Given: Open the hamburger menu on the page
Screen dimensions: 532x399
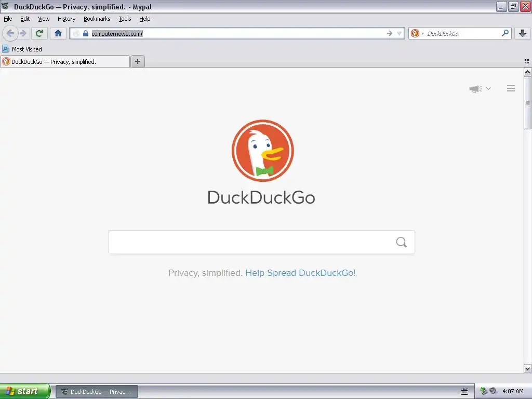Looking at the screenshot, I should click(511, 88).
